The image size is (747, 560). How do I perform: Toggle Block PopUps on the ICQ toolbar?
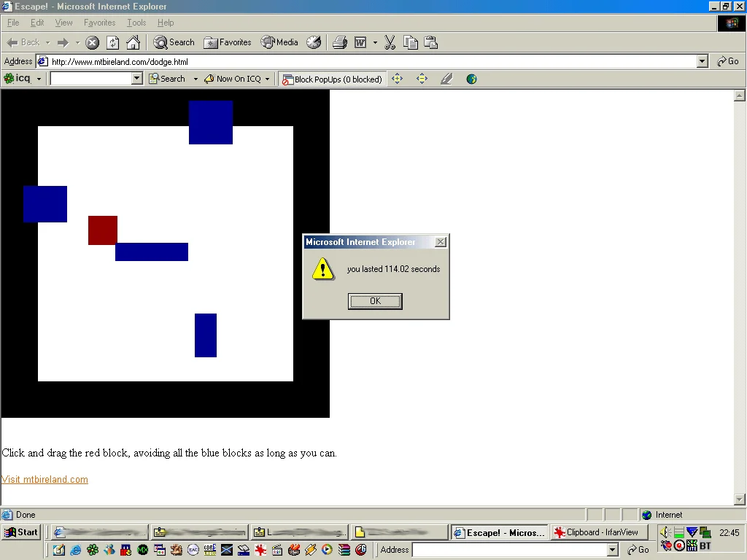[332, 79]
